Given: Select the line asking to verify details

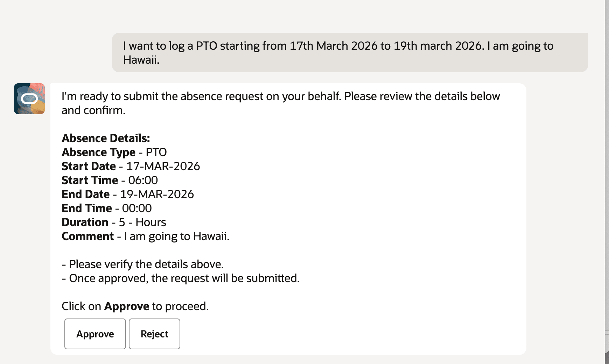Looking at the screenshot, I should click(x=143, y=264).
